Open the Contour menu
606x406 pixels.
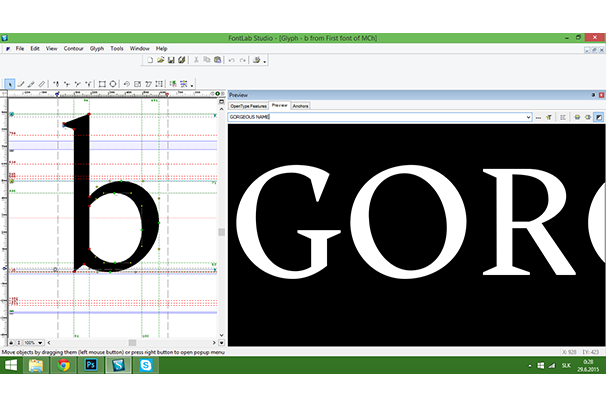(73, 48)
